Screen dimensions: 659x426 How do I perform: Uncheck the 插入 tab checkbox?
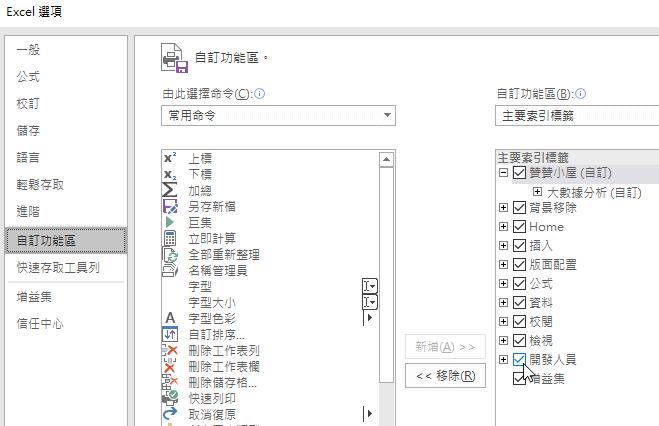tap(519, 245)
